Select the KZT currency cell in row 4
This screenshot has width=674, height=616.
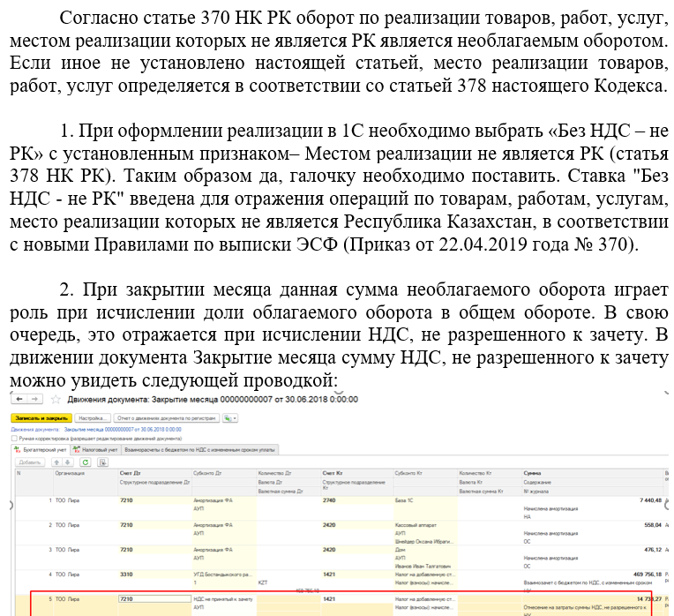coord(263,582)
